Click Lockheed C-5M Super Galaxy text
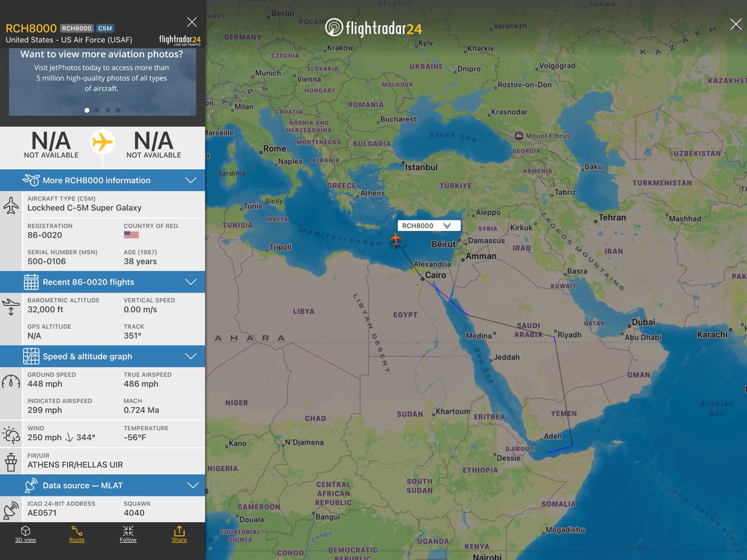 tap(85, 208)
